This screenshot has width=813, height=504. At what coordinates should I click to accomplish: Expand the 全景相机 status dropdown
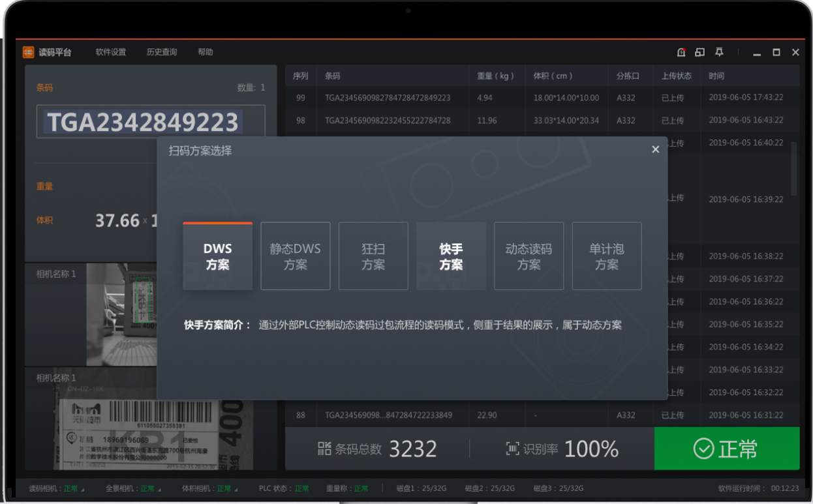159,489
